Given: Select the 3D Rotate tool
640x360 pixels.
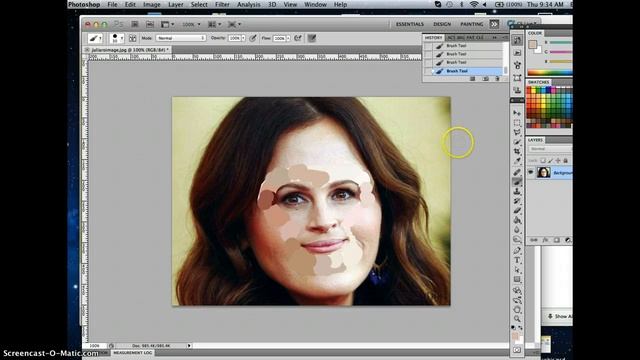Looking at the screenshot, I should click(x=517, y=291).
